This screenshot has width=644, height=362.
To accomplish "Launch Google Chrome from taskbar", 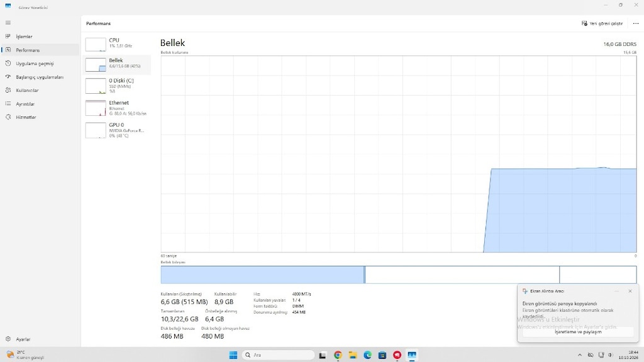I will tap(338, 355).
